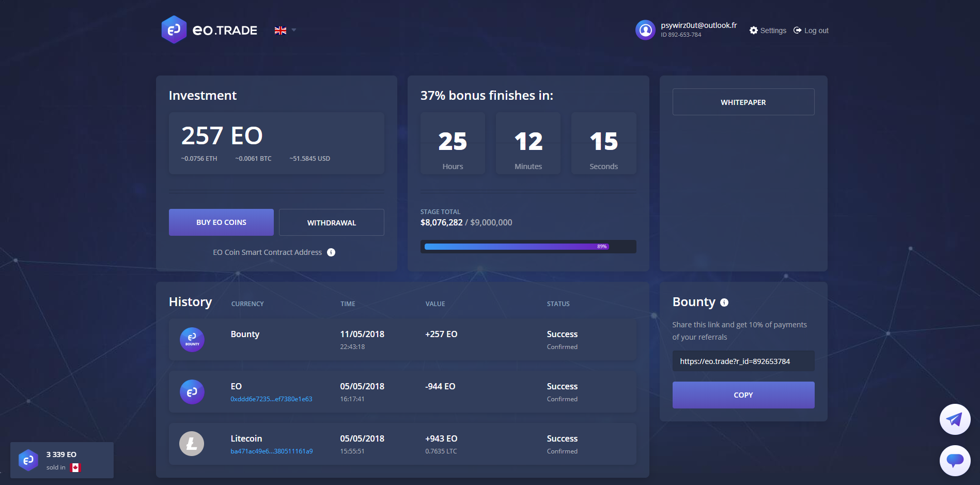Click the Bounty info icon
This screenshot has height=485, width=980.
point(724,302)
